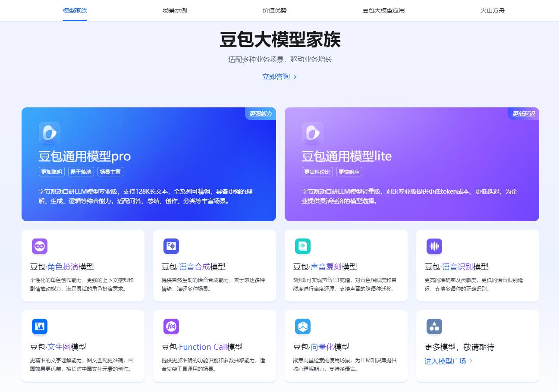Click the role-play mask icon
The image size is (559, 392).
[40, 246]
